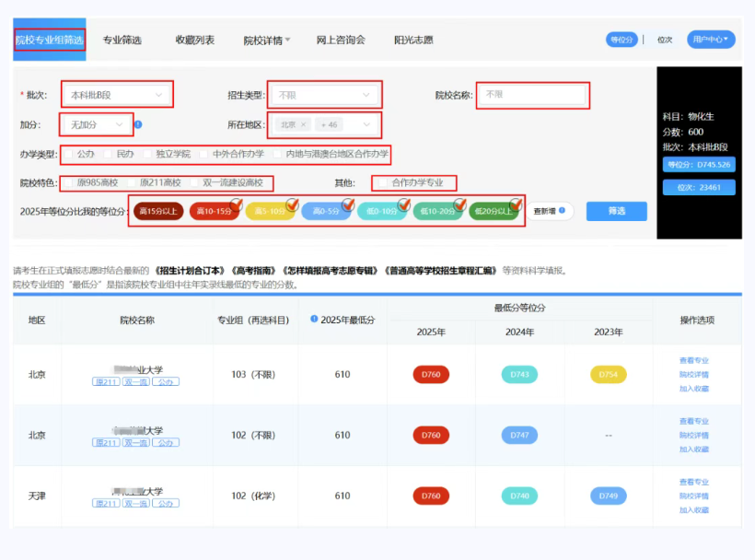The image size is (755, 560).
Task: Click the yellow D754 badge for 2023年
Action: (608, 375)
